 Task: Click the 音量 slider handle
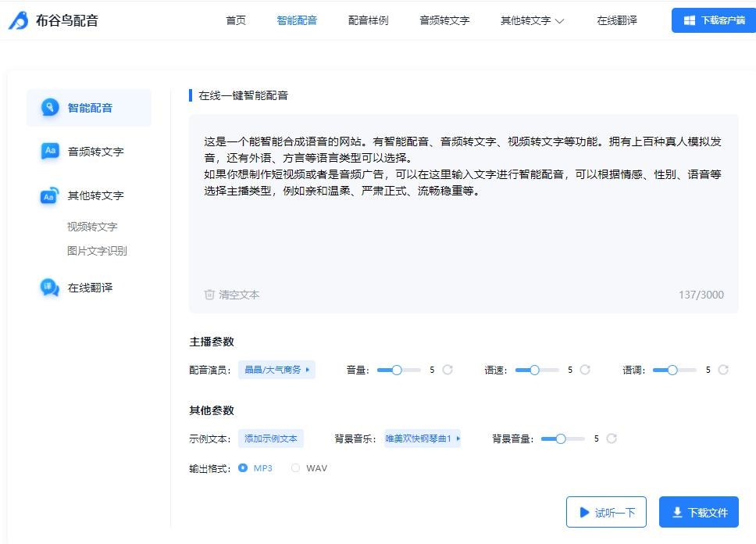[397, 370]
